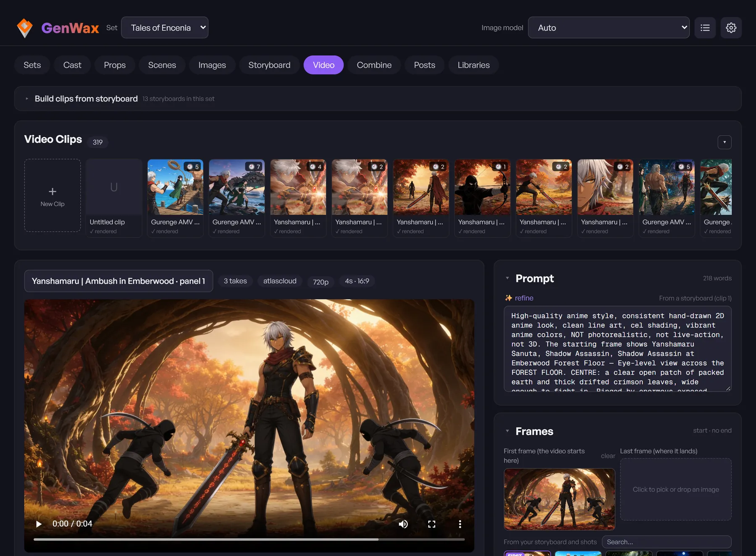Click the last frame image drop zone
This screenshot has width=756, height=556.
pos(676,489)
